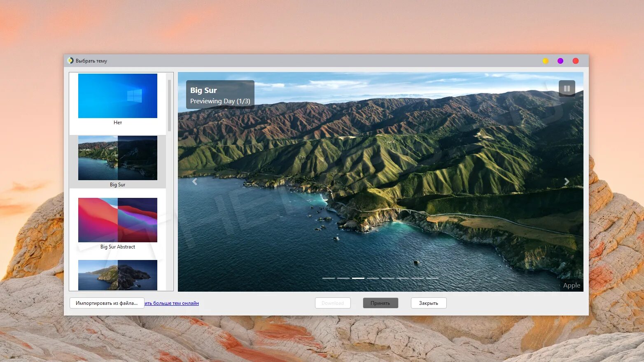
Task: Click the purple maximize window dot
Action: (x=560, y=61)
